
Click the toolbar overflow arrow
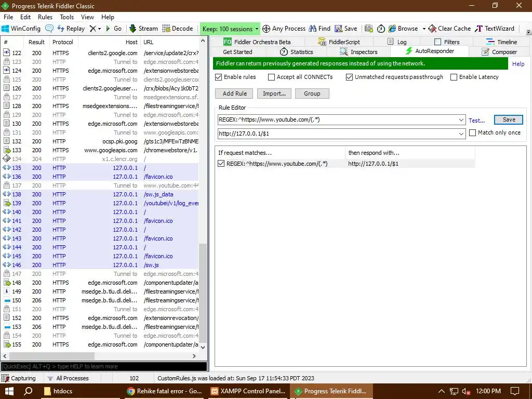pos(528,32)
